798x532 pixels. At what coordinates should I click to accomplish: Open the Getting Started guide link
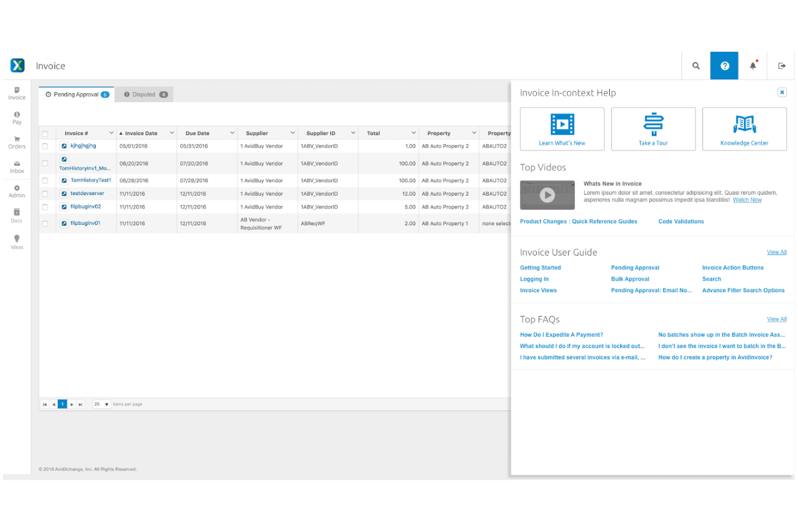(x=540, y=268)
